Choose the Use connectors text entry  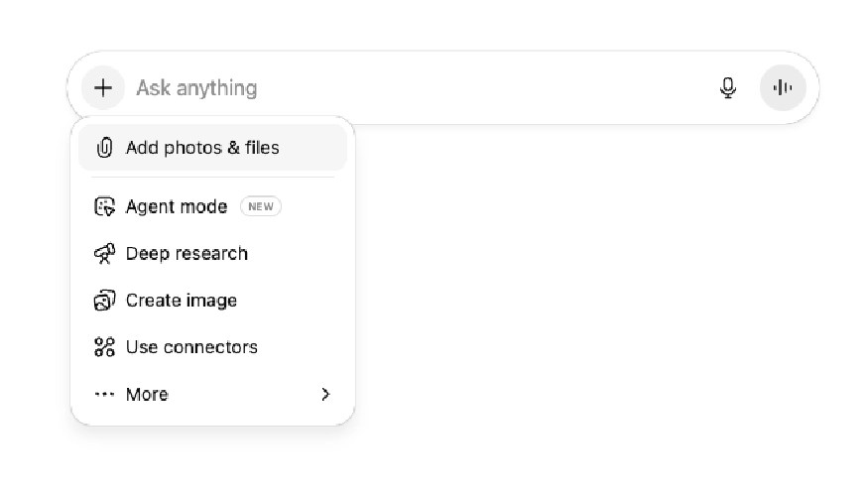pyautogui.click(x=191, y=347)
